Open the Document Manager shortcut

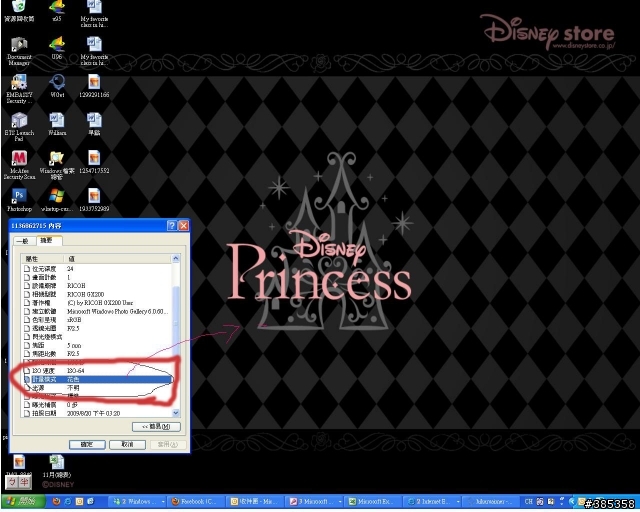tap(19, 51)
